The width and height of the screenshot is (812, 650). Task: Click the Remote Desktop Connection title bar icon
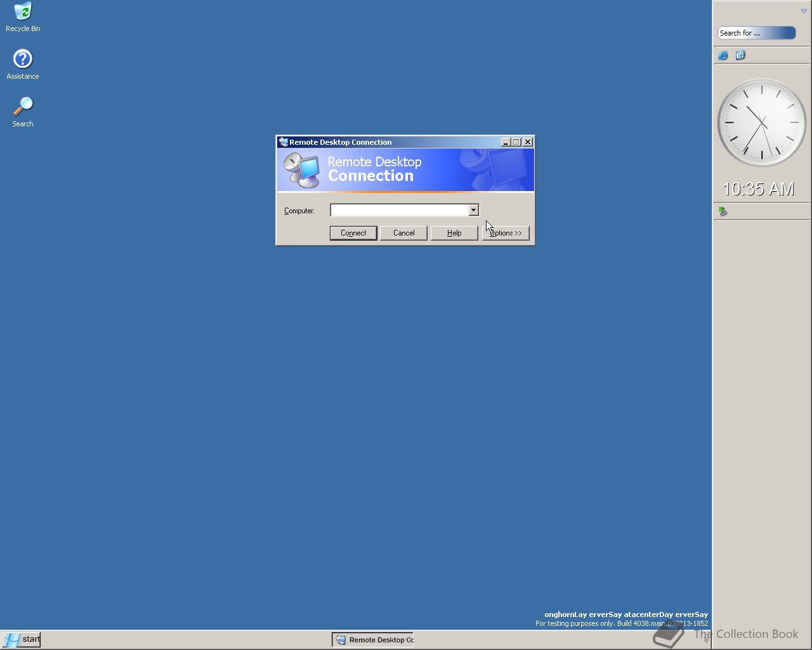(284, 142)
